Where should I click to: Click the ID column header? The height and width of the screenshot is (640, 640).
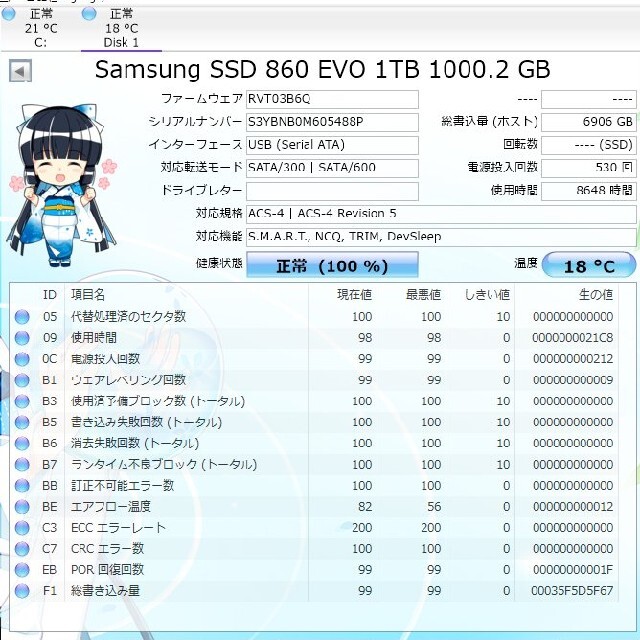point(49,294)
